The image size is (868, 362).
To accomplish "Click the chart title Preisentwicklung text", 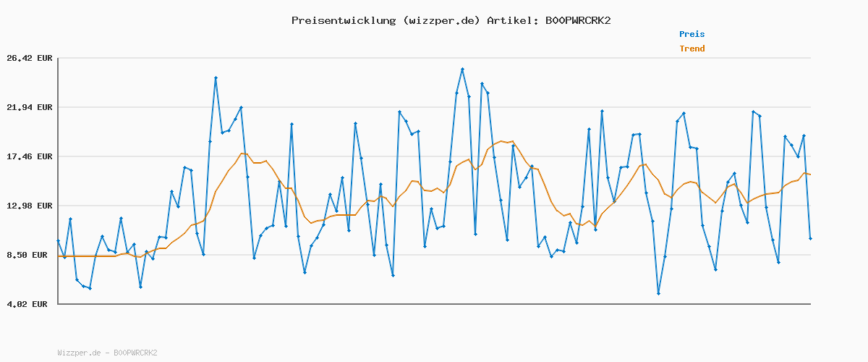I will pyautogui.click(x=344, y=20).
